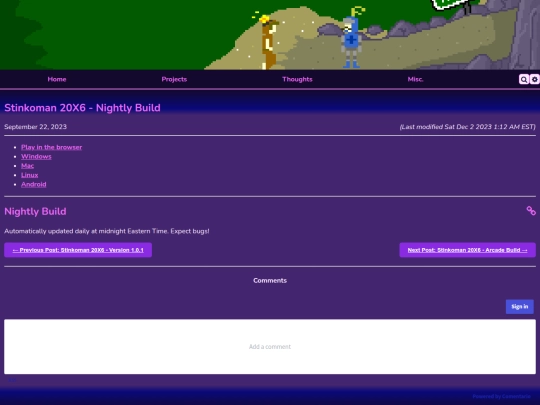Viewport: 540px width, 405px height.
Task: Open the search icon in the navbar
Action: tap(524, 80)
